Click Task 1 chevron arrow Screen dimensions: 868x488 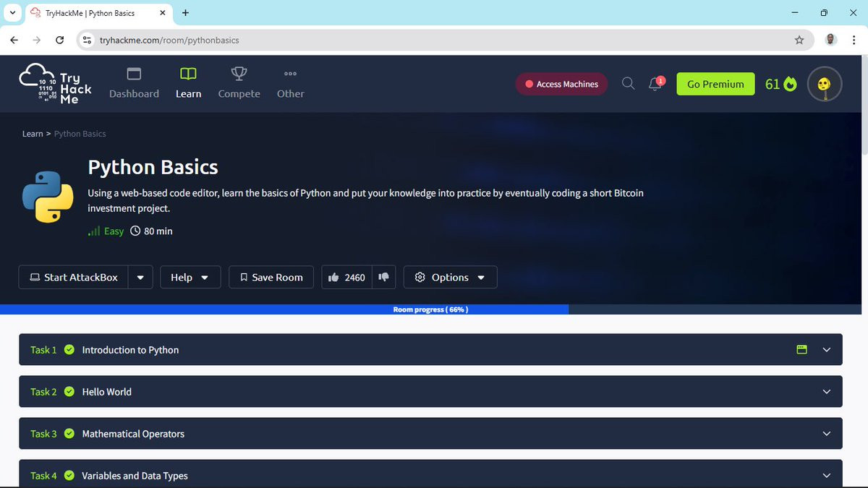click(x=827, y=350)
